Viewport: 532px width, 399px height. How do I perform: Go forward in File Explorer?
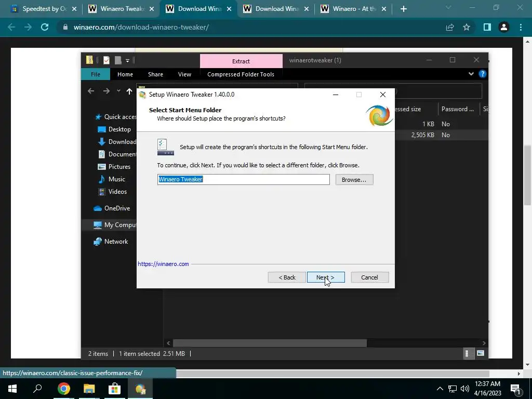coord(106,91)
